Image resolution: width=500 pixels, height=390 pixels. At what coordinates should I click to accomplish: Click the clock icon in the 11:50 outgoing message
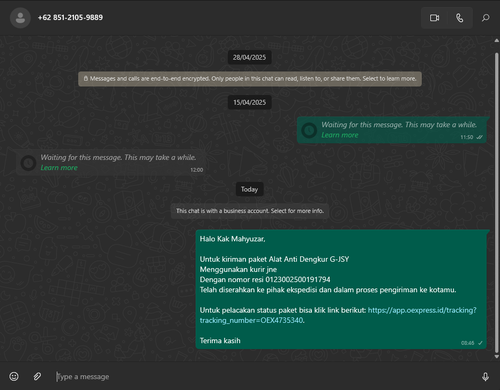309,130
